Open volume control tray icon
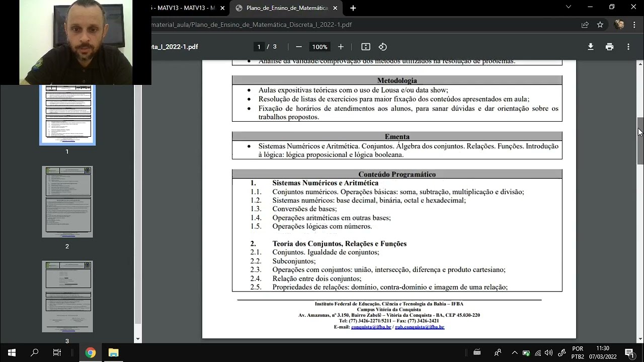644x362 pixels. coord(549,352)
